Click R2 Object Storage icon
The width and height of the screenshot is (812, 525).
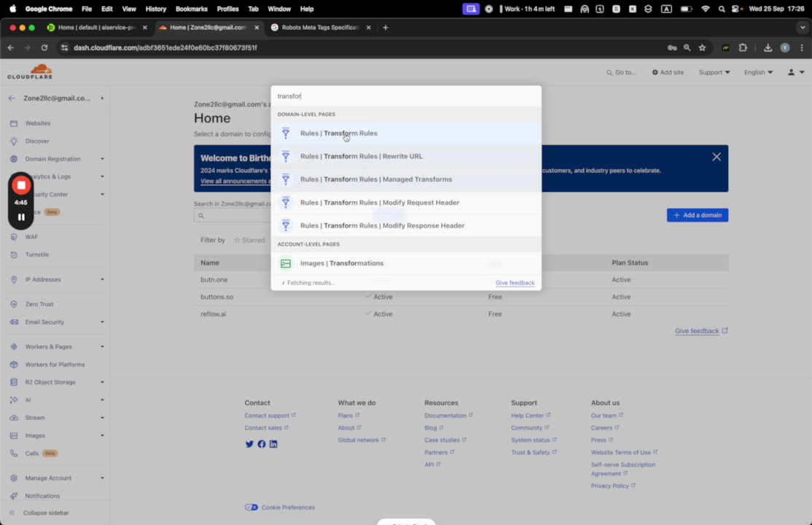(14, 382)
